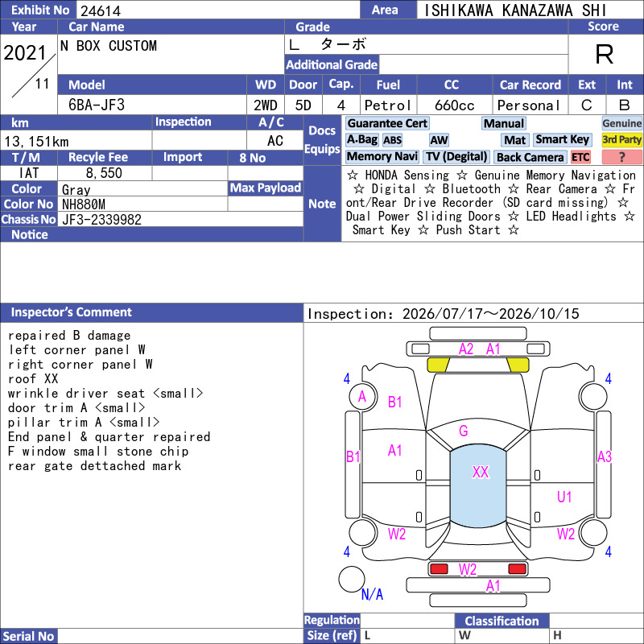Click exhibit number 24614
Screen dimensions: 644x644
101,11
